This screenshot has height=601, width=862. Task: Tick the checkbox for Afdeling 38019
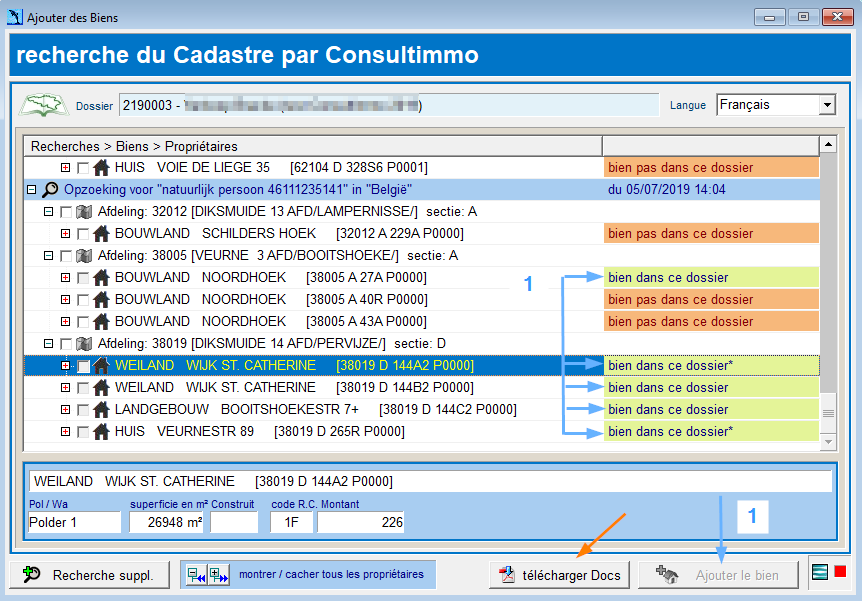click(66, 344)
